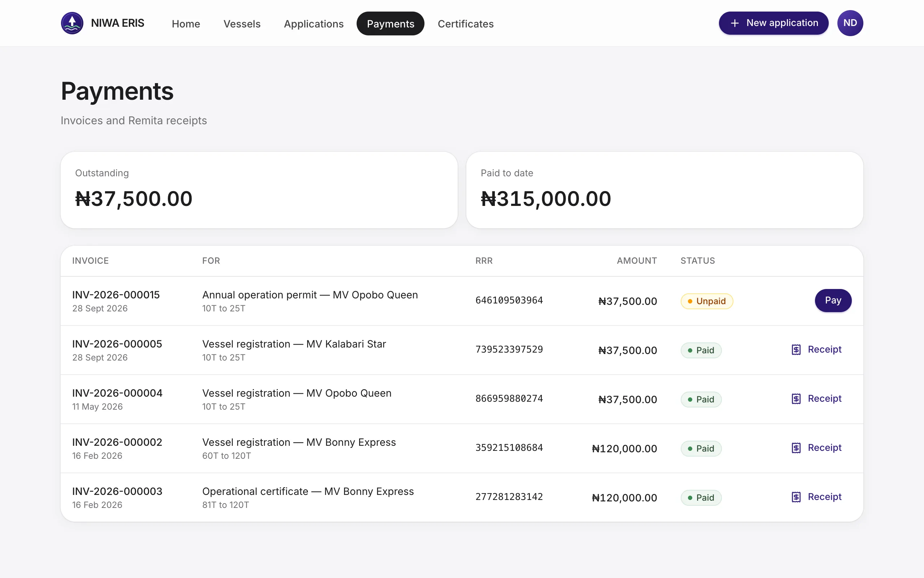Viewport: 924px width, 578px height.
Task: Click the Outstanding ₦37,500.00 total
Action: coord(134,199)
